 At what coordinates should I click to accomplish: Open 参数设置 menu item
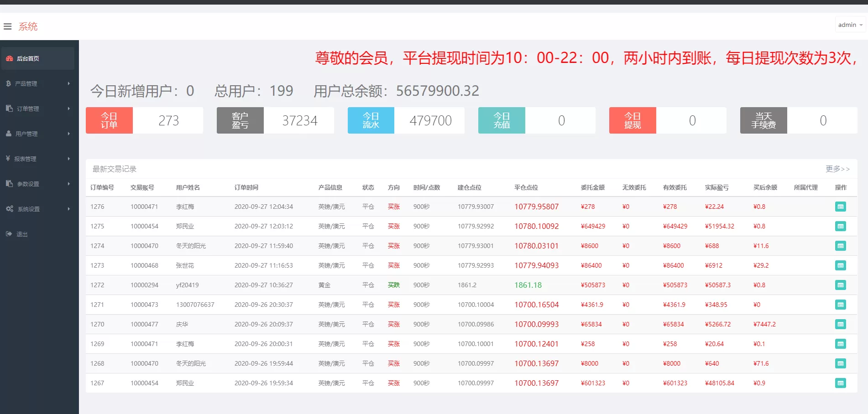point(28,184)
